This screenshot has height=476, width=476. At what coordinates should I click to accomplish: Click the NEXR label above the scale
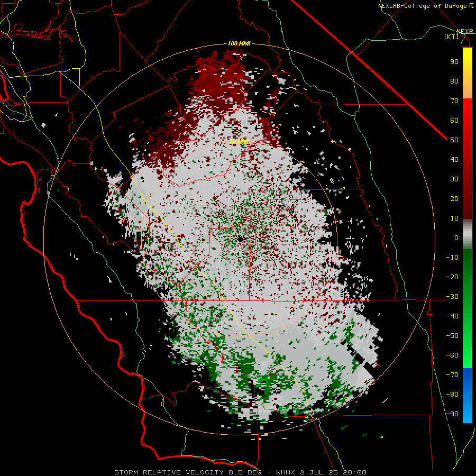click(465, 31)
